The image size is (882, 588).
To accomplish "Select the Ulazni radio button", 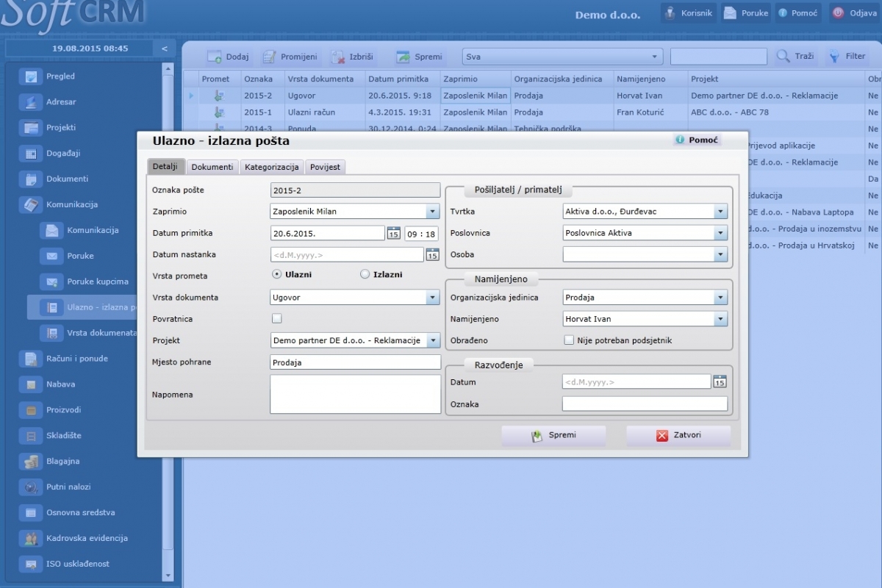I will (x=276, y=275).
